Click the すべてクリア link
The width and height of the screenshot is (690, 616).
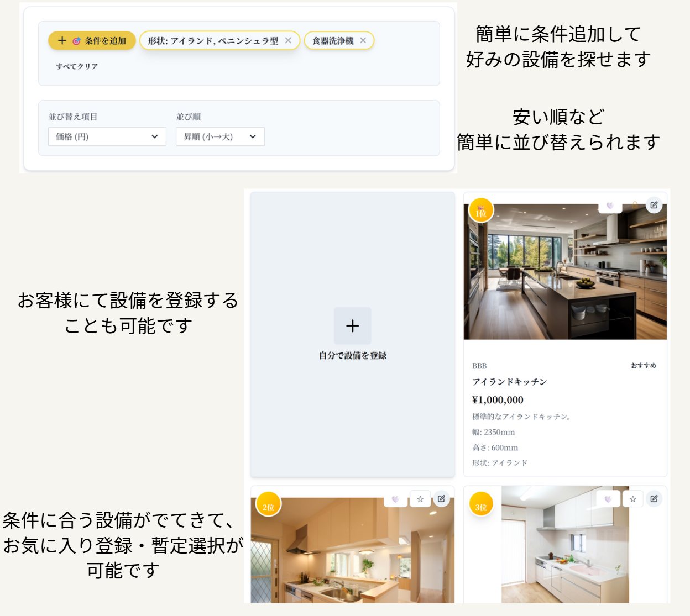click(76, 66)
